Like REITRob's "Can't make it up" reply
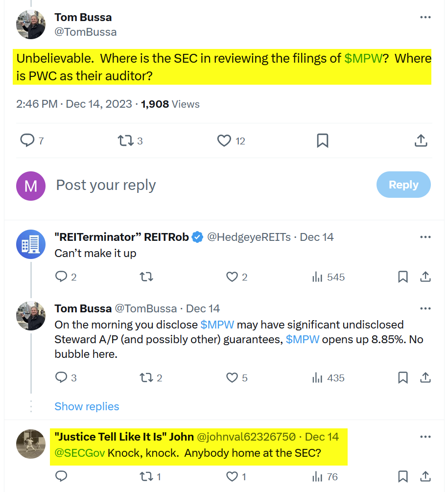 (x=232, y=277)
